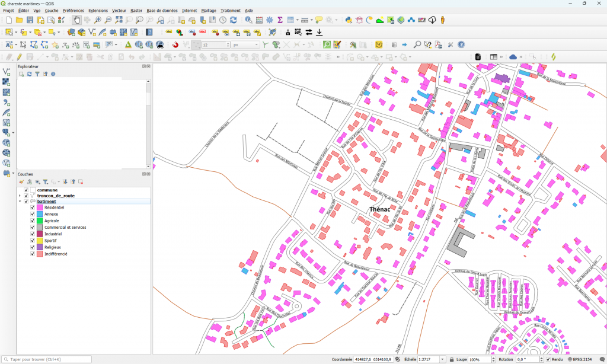Click the Taper pour trouver search field

(47, 359)
